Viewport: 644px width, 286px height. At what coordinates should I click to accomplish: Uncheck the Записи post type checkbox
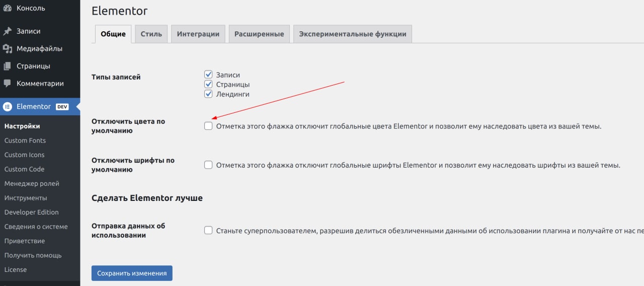click(208, 75)
